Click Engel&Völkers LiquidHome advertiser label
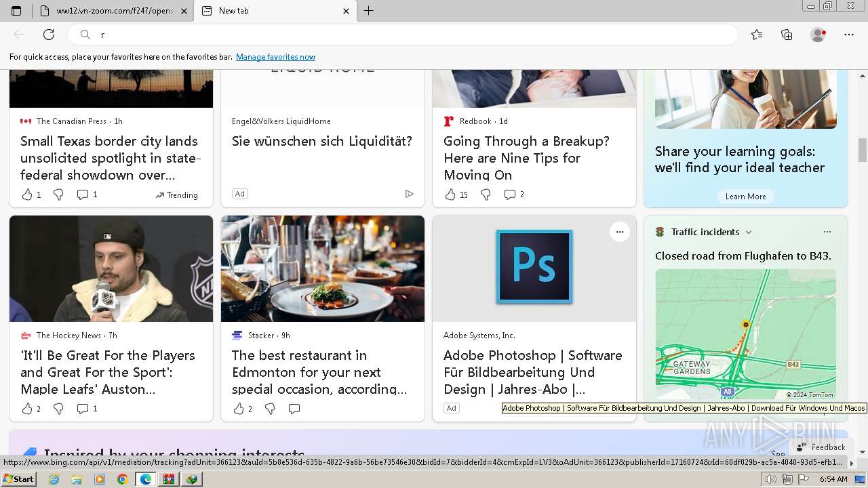The width and height of the screenshot is (868, 488). click(281, 121)
